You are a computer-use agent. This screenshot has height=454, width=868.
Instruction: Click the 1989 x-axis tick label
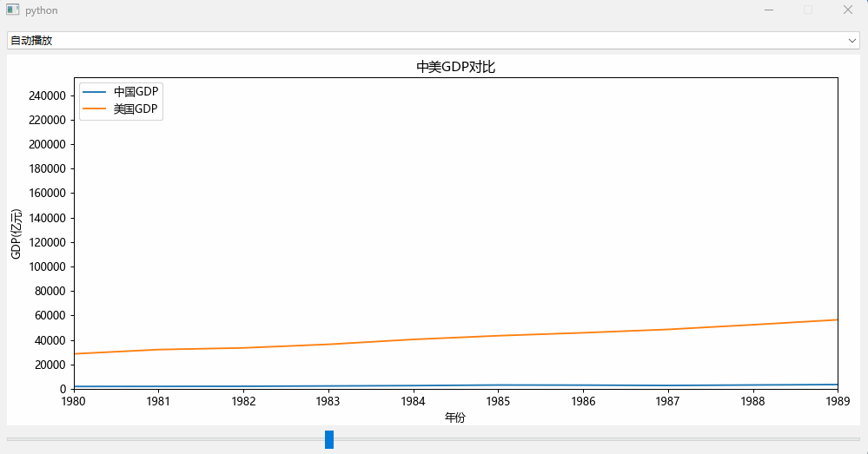coord(837,402)
